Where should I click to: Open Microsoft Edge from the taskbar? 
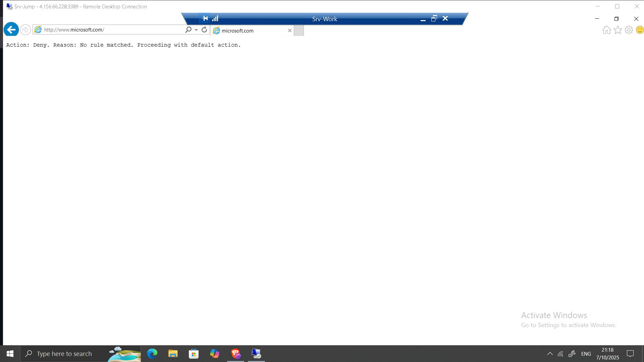(x=152, y=354)
